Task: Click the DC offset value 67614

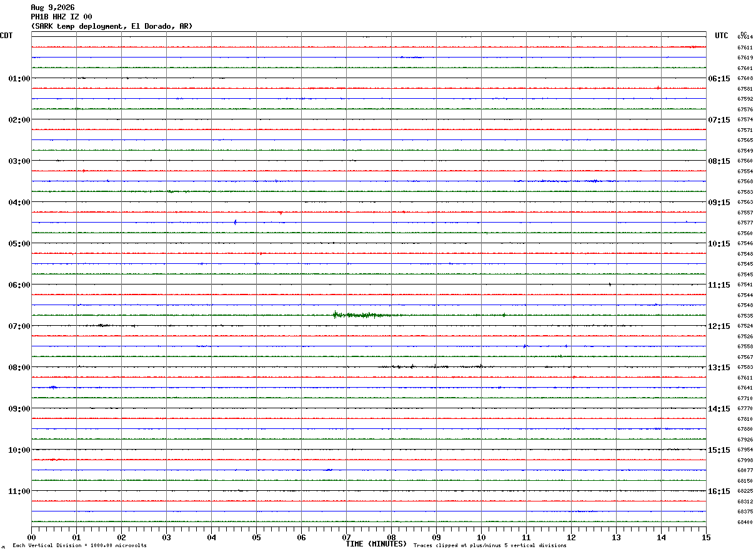Action: 745,38
